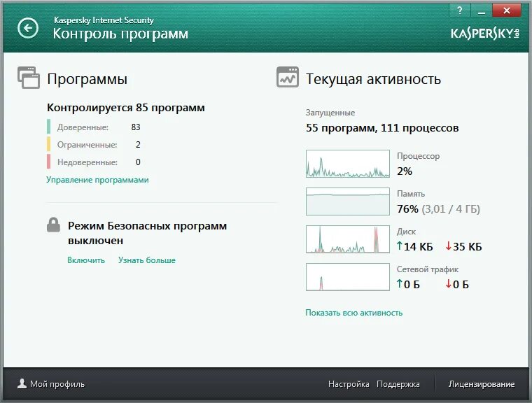Click the red Недоверенные color marker

coord(48,162)
